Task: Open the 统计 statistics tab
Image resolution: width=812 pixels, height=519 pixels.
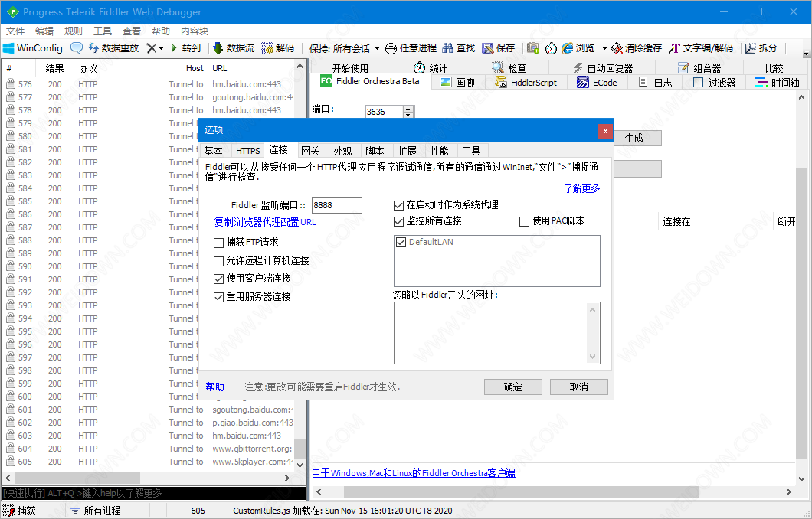Action: pyautogui.click(x=431, y=68)
